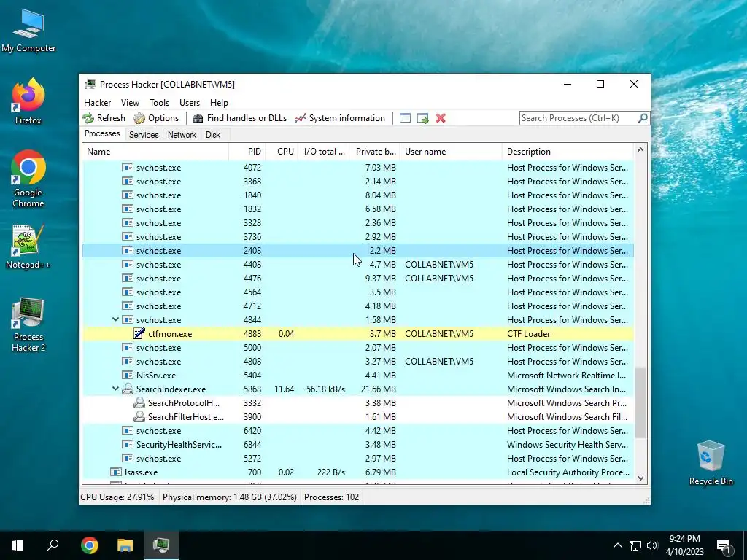This screenshot has height=560, width=747.
Task: Click the SearchProtocolHost process icon
Action: coord(139,402)
